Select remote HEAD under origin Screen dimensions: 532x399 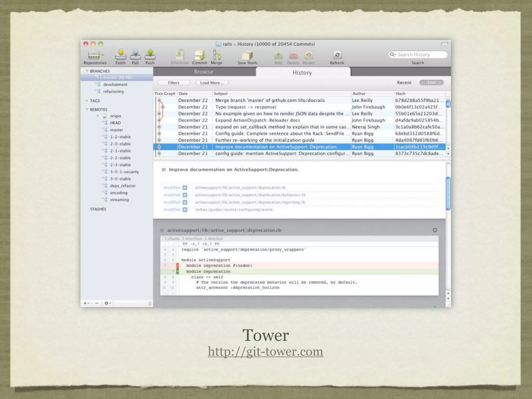tap(115, 123)
